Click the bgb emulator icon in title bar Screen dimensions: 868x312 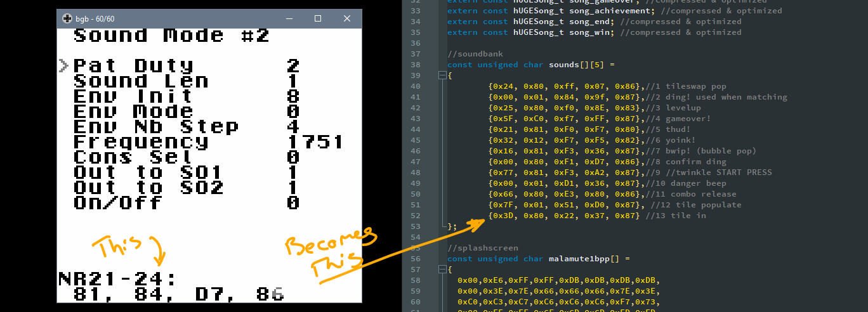[67, 19]
